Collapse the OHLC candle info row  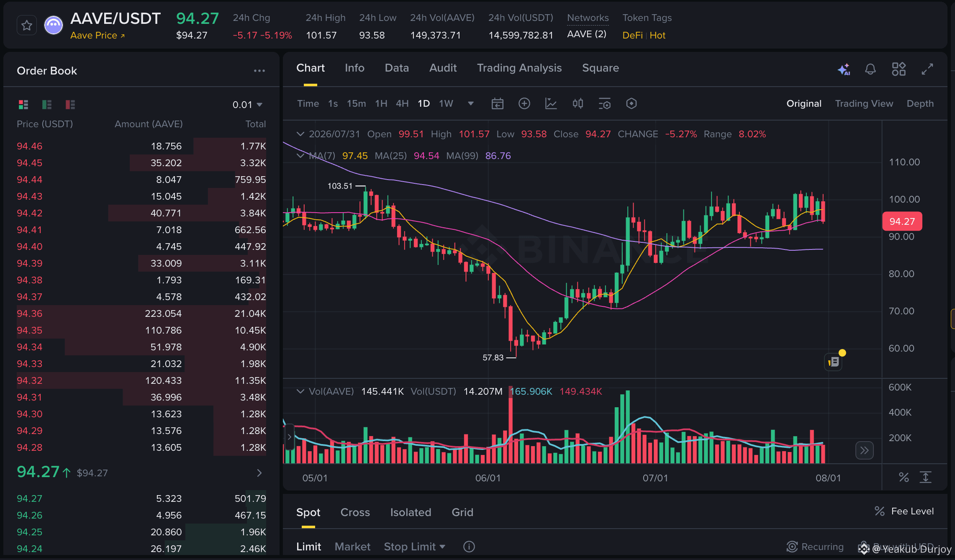pos(300,134)
